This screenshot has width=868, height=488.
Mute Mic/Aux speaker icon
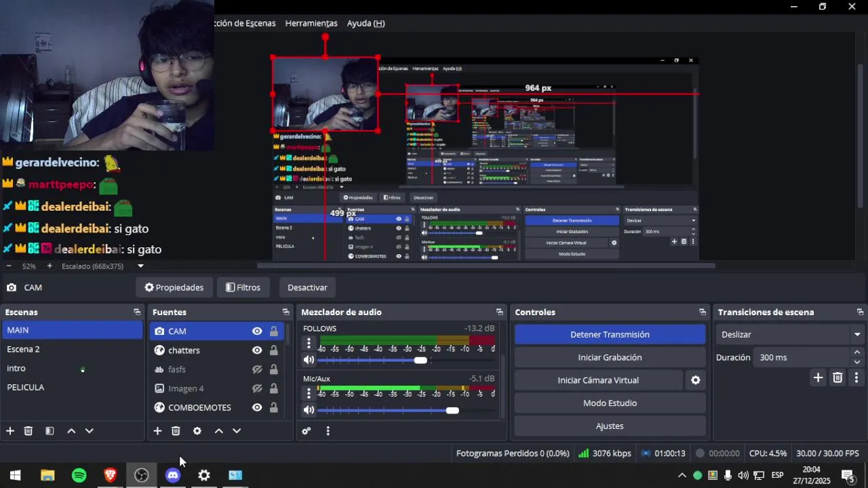pos(309,410)
